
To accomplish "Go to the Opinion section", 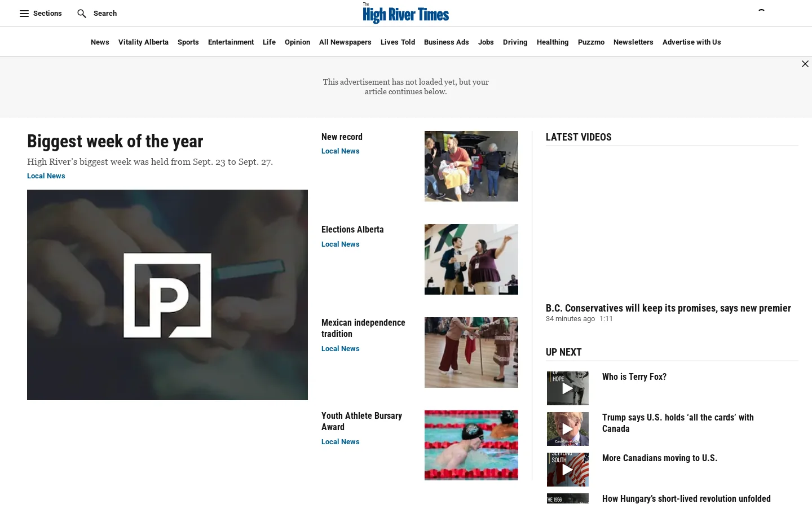I will [x=297, y=42].
